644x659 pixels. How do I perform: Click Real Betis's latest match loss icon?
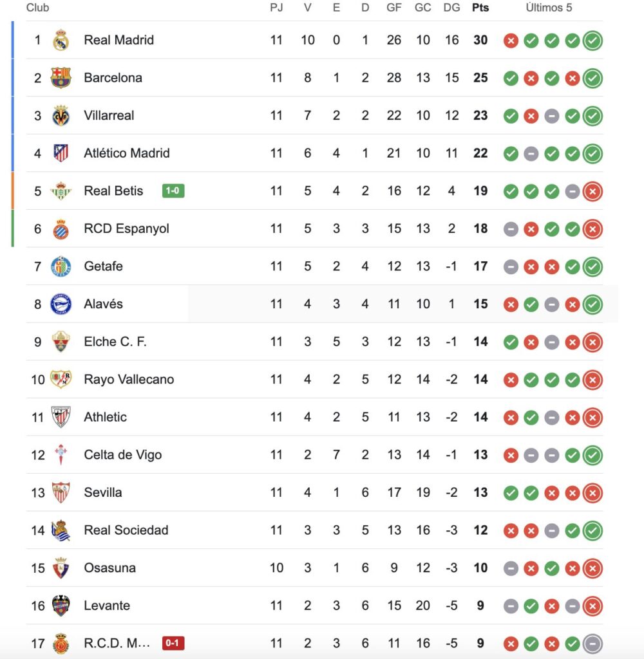592,191
